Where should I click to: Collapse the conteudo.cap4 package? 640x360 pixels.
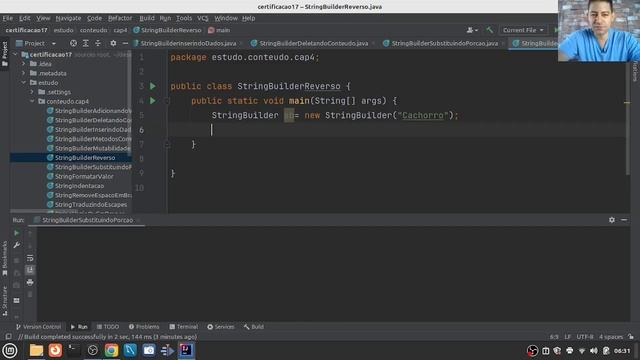click(32, 101)
